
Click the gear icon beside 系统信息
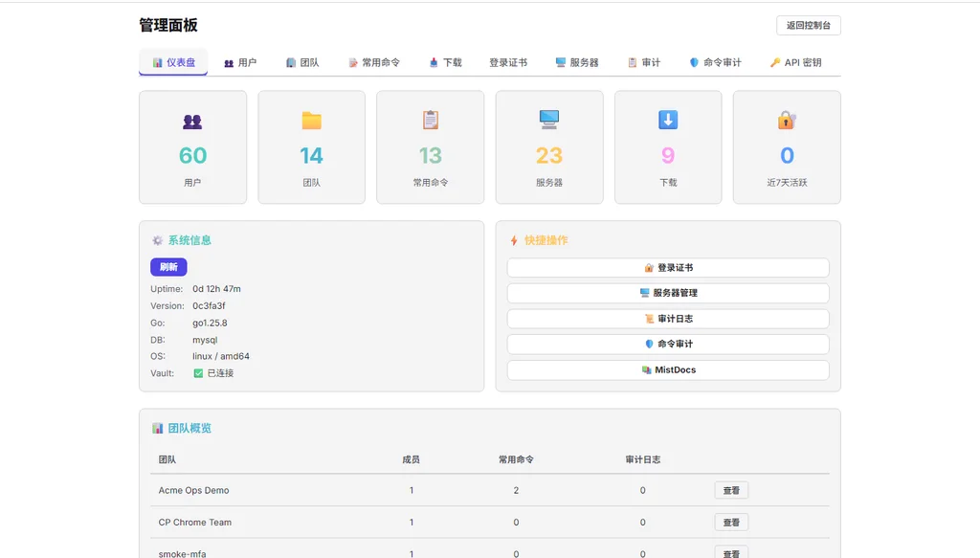coord(158,240)
